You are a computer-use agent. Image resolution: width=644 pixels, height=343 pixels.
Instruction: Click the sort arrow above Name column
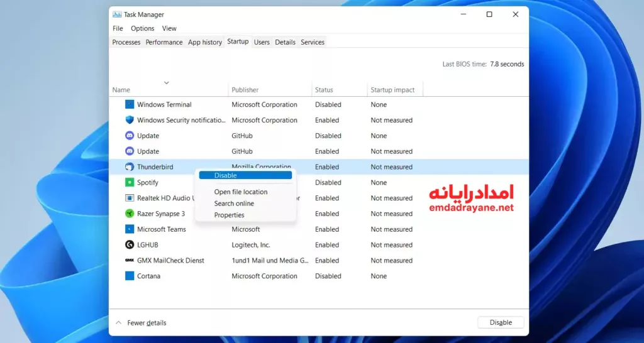click(x=166, y=82)
